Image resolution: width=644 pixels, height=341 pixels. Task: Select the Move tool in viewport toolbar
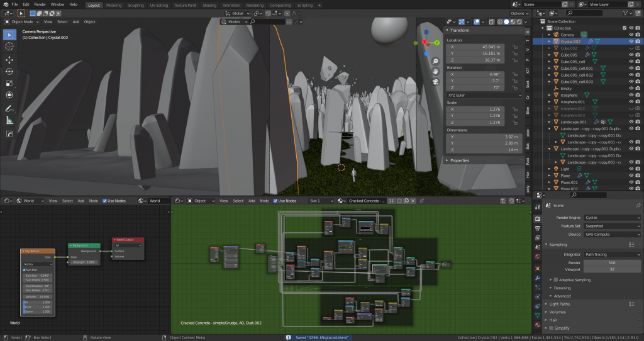9,59
